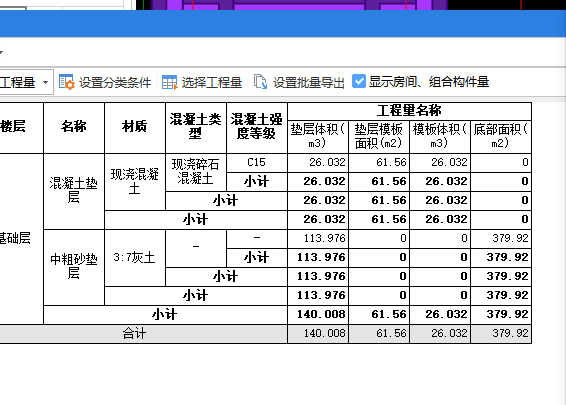This screenshot has width=566, height=405.
Task: Select the 底部面积(m2) column header
Action: coord(501,137)
